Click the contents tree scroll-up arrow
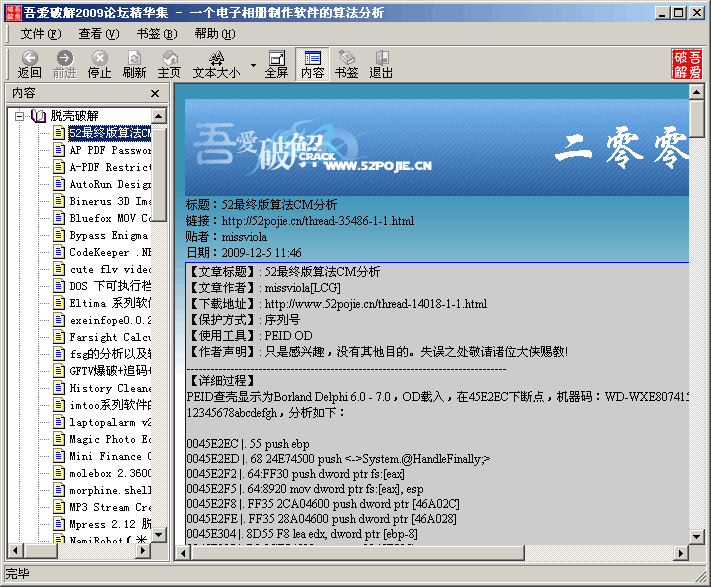 click(159, 116)
